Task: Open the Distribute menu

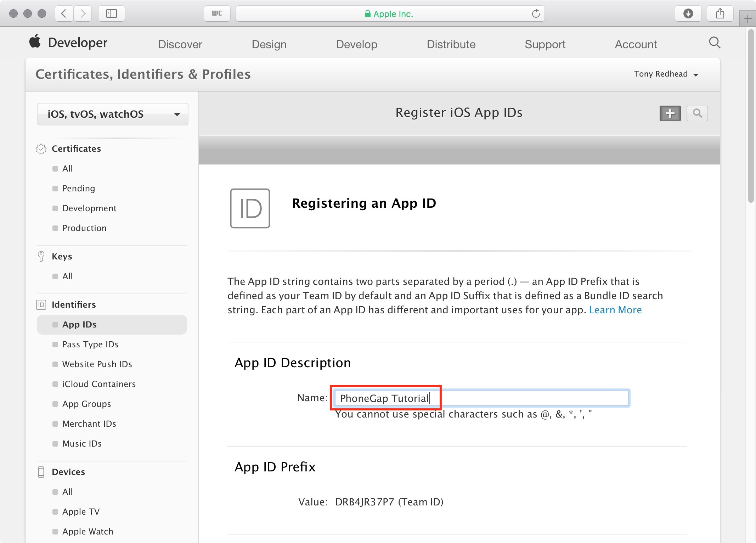Action: [451, 44]
